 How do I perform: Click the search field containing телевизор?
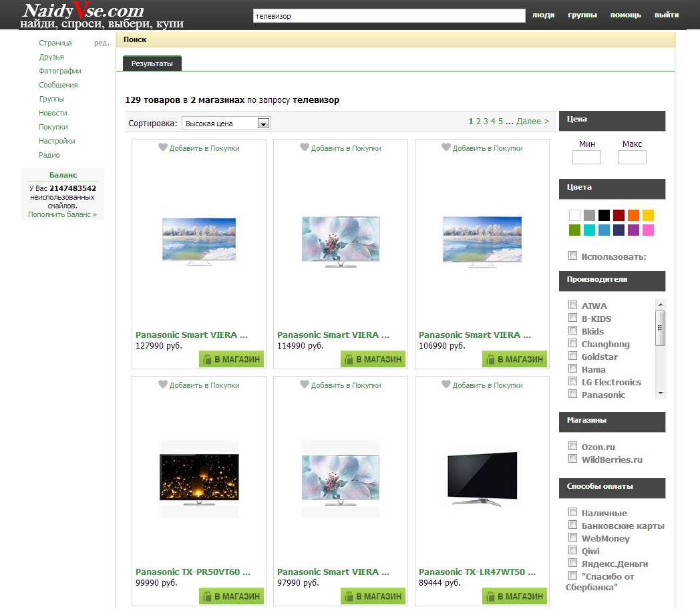[x=389, y=16]
